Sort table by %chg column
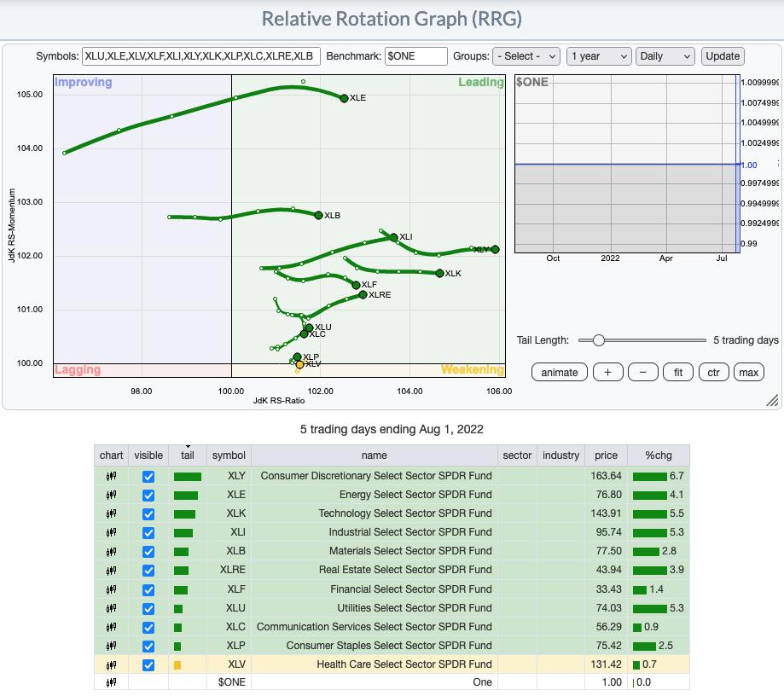 point(659,455)
